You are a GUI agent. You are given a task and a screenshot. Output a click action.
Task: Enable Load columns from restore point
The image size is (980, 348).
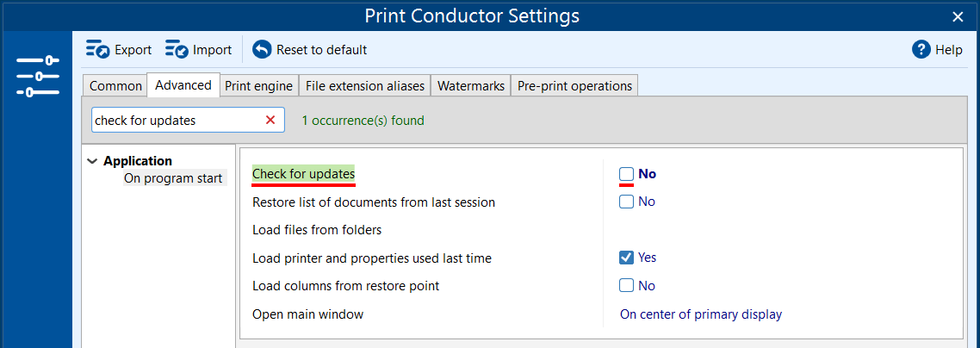tap(627, 286)
